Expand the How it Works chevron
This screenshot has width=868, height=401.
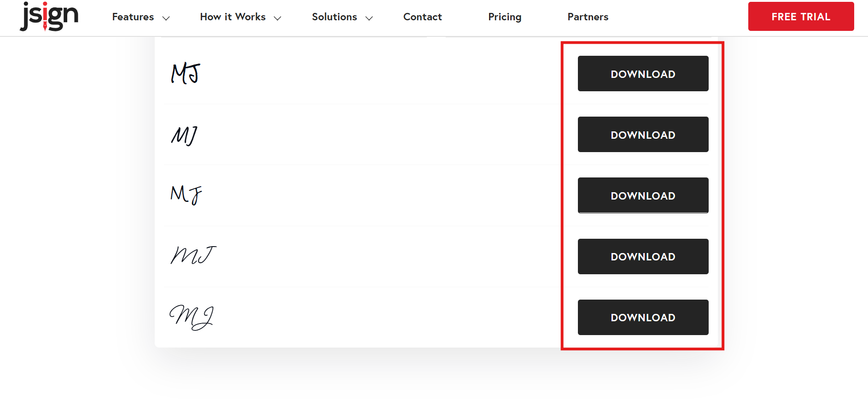[278, 18]
